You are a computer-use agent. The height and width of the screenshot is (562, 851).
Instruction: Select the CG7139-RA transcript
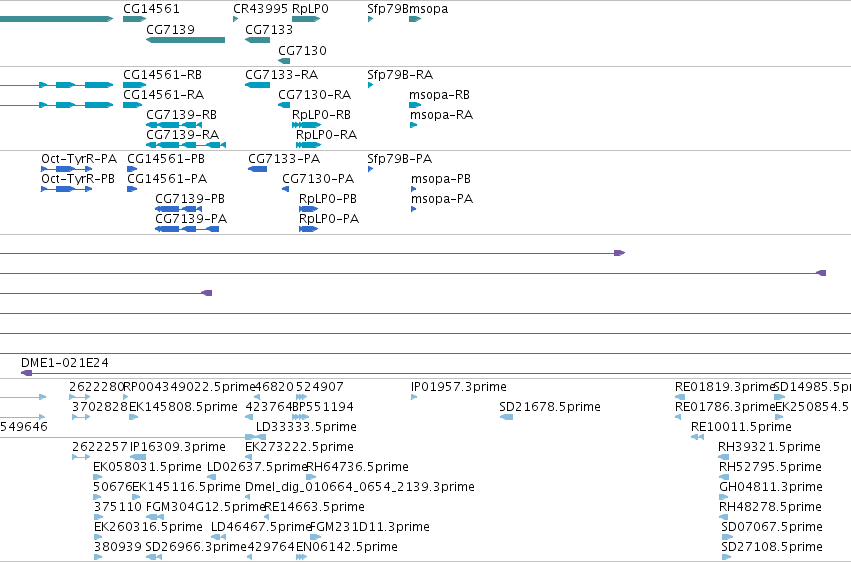[x=186, y=145]
